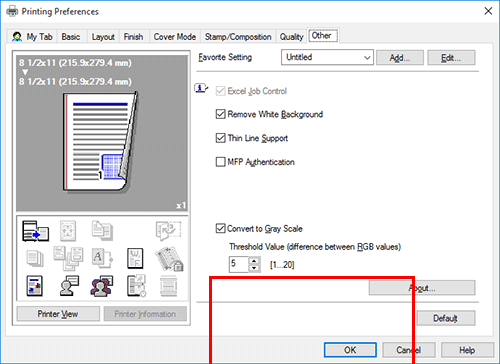Click the Favorite Setting label

(225, 57)
